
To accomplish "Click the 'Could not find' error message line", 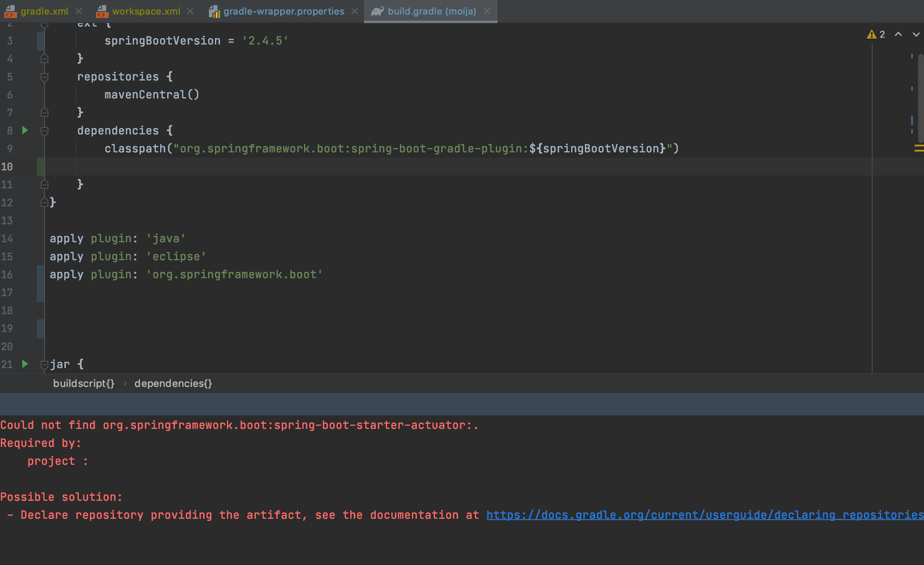I will coord(239,425).
